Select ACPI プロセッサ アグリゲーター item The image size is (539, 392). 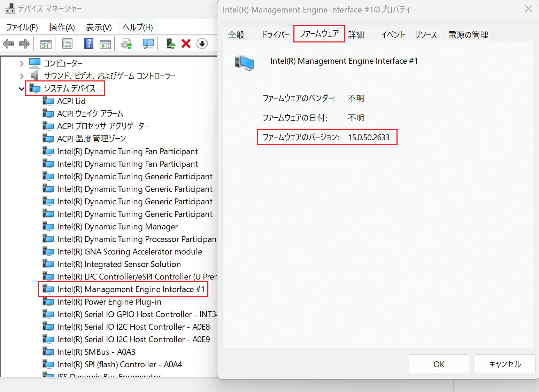[103, 126]
